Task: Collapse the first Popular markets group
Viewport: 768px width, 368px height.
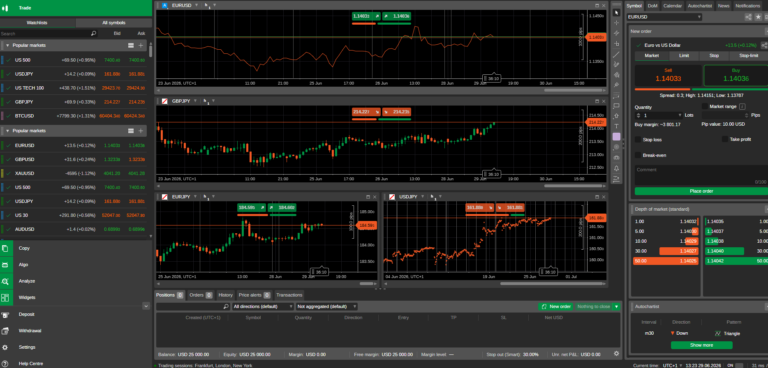Action: click(x=7, y=45)
